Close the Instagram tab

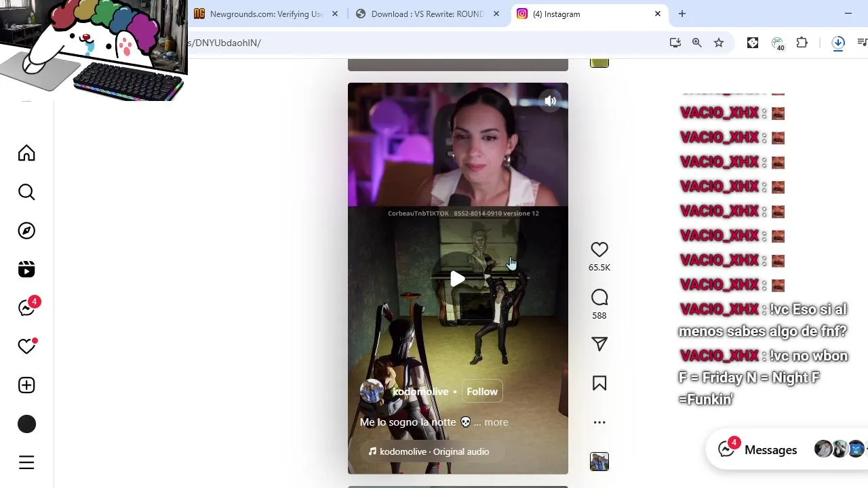coord(658,14)
